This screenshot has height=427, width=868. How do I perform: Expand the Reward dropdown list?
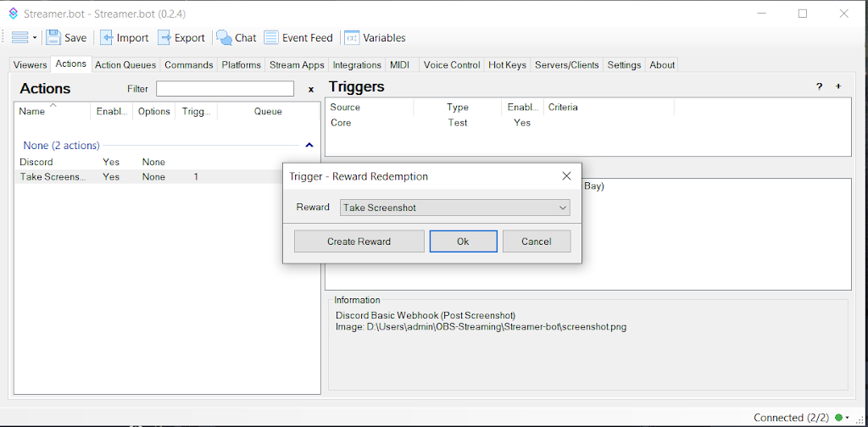(x=562, y=208)
